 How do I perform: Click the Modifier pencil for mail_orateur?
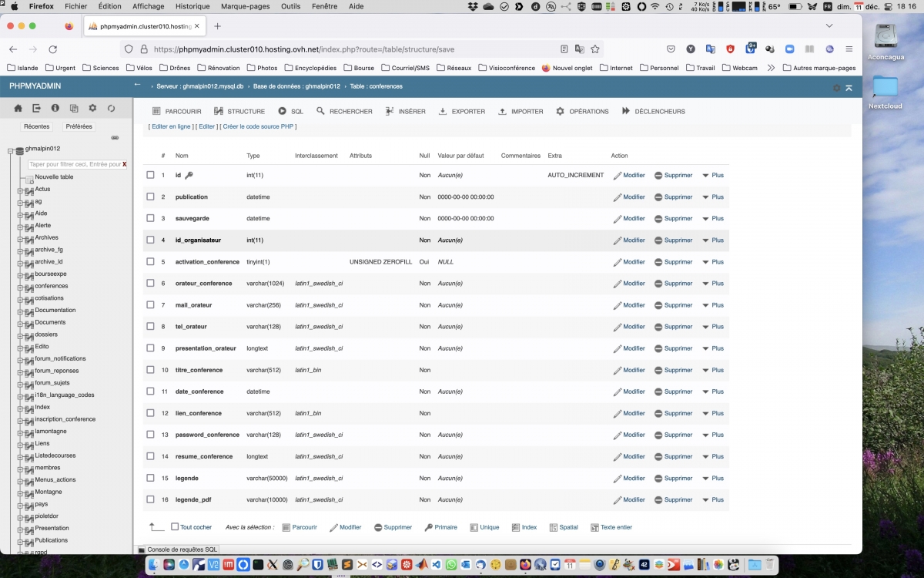pos(617,305)
